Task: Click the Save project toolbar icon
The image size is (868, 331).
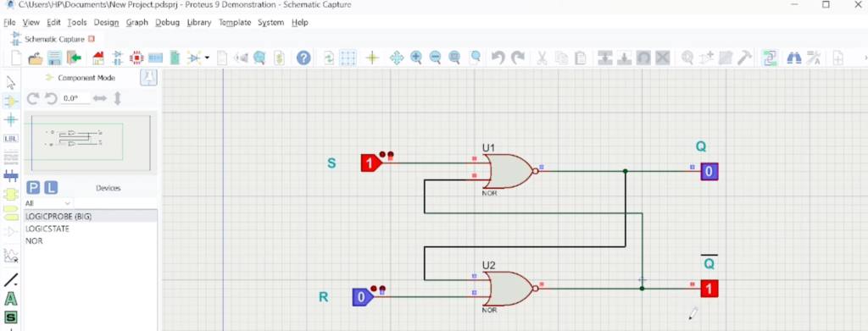Action: click(54, 58)
